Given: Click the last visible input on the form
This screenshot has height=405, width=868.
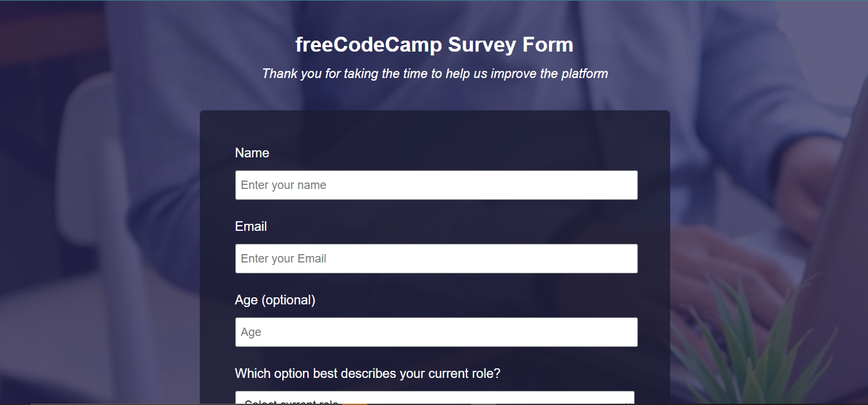Looking at the screenshot, I should 435,399.
